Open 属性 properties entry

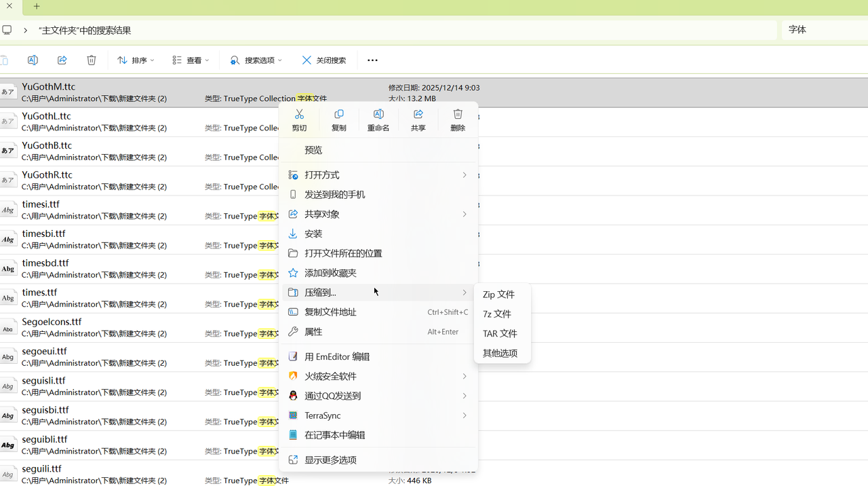click(378, 332)
